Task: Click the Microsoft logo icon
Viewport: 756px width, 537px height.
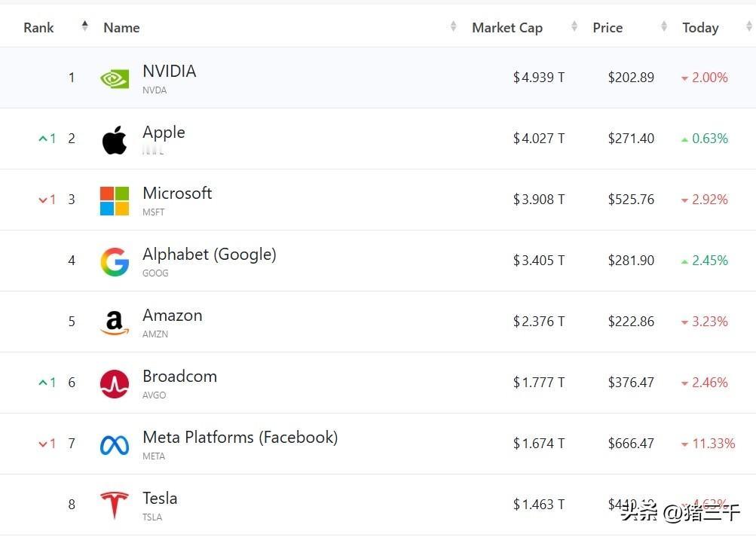Action: (x=115, y=200)
